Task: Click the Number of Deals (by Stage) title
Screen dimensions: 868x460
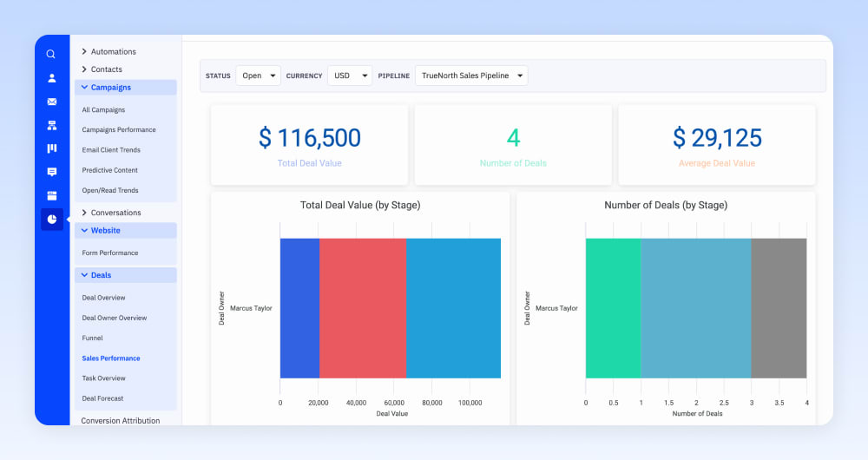Action: pyautogui.click(x=666, y=206)
